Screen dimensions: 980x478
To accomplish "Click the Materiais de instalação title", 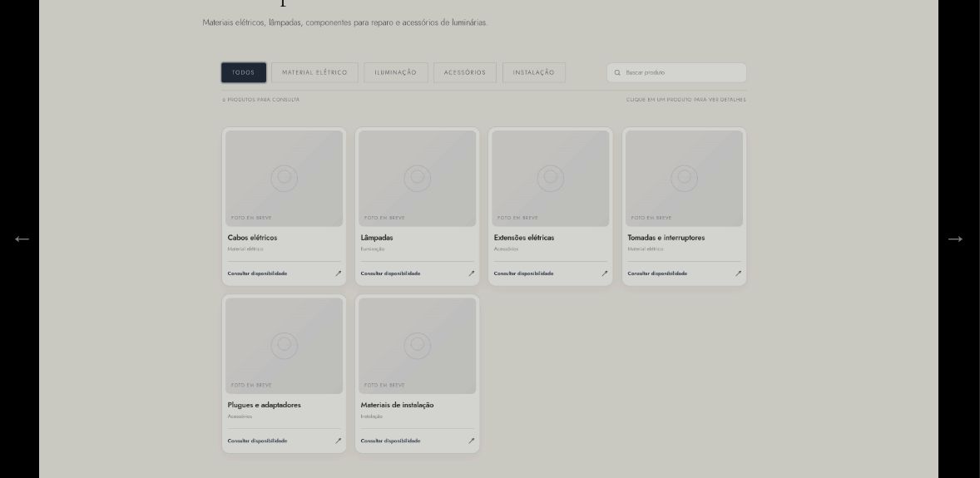I will pos(397,405).
